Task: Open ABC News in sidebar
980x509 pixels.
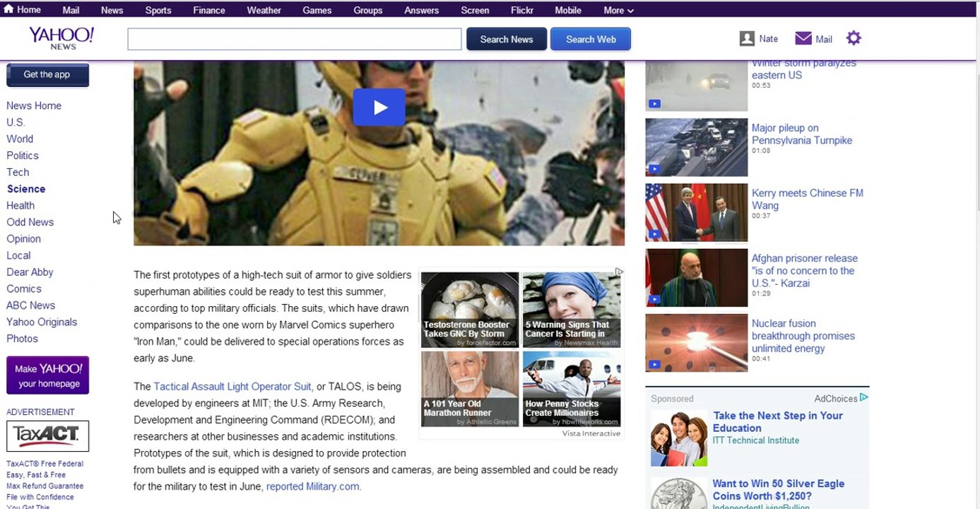Action: click(31, 305)
